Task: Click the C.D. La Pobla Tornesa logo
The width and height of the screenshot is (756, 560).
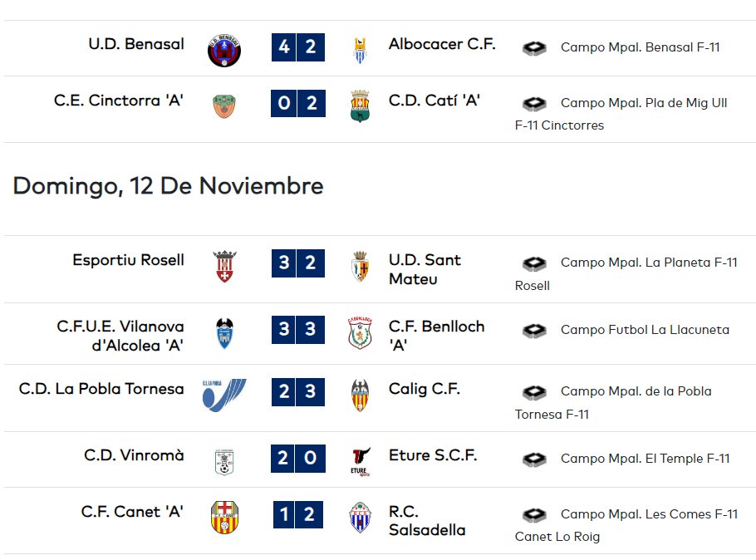Action: tap(224, 395)
